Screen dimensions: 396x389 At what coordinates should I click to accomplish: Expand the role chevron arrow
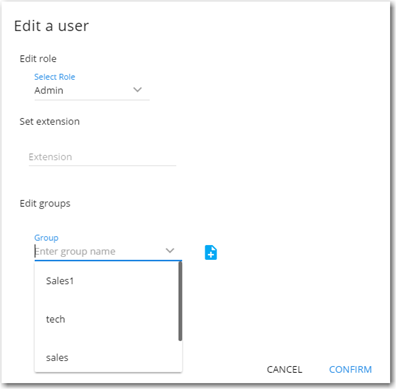point(137,90)
